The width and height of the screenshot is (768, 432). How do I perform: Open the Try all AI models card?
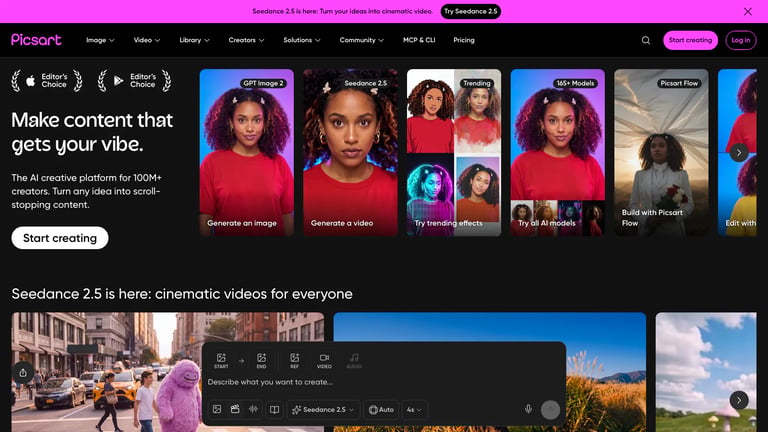tap(557, 153)
